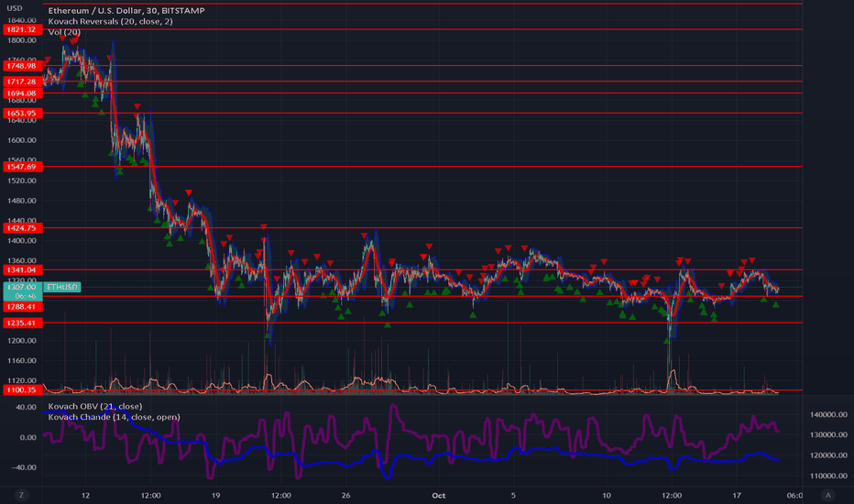Click the 1288.41 red price label
The width and height of the screenshot is (854, 504).
point(22,307)
